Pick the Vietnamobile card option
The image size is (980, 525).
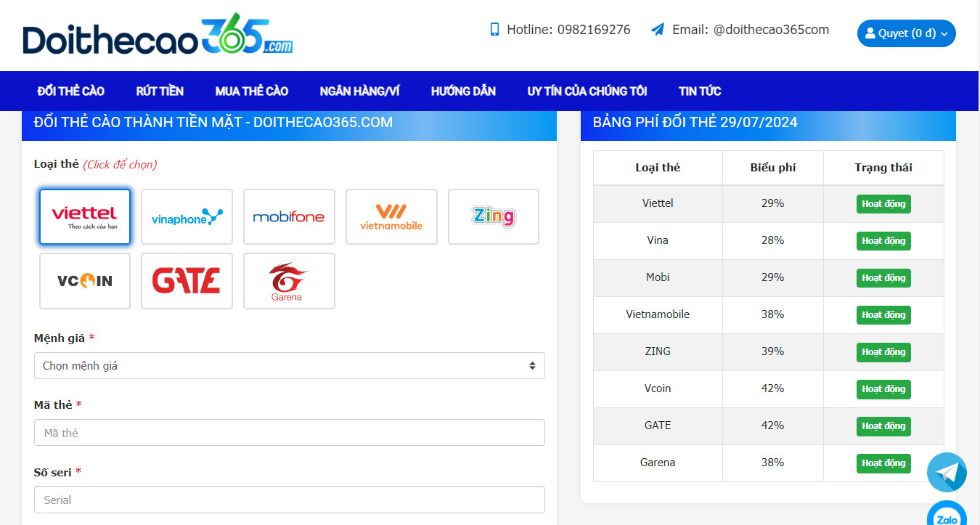pos(391,216)
